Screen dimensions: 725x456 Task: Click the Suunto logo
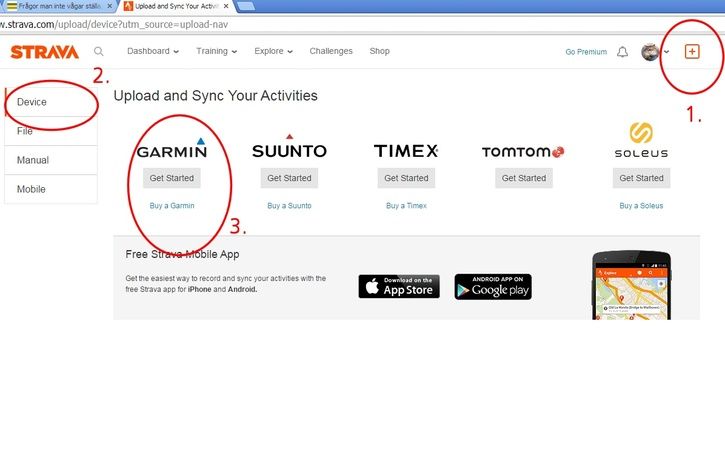[289, 147]
